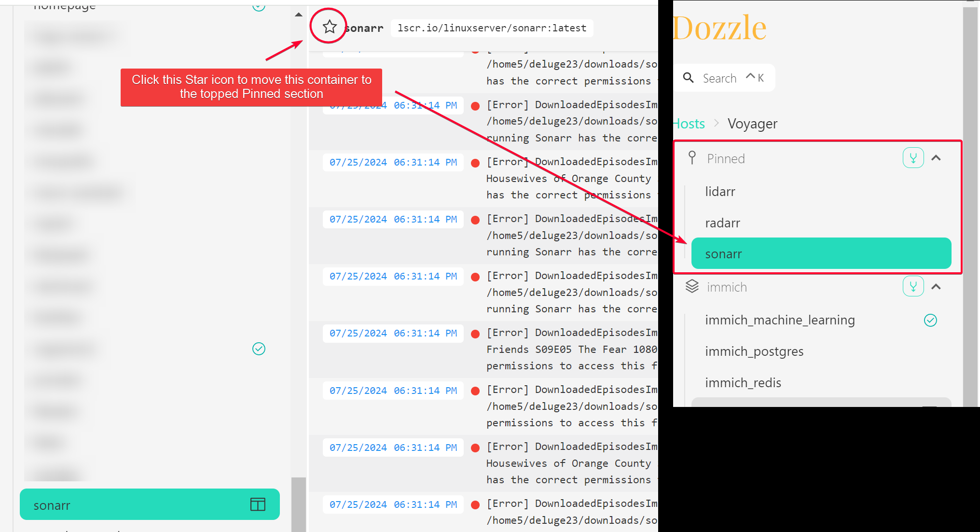Viewport: 980px width, 532px height.
Task: Toggle the collapse arrow on Pinned section
Action: coord(936,158)
